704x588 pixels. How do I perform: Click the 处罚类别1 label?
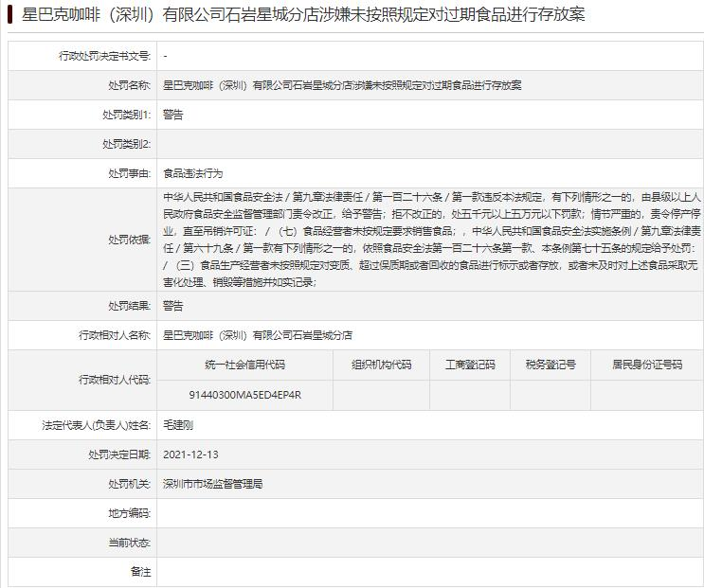point(127,115)
